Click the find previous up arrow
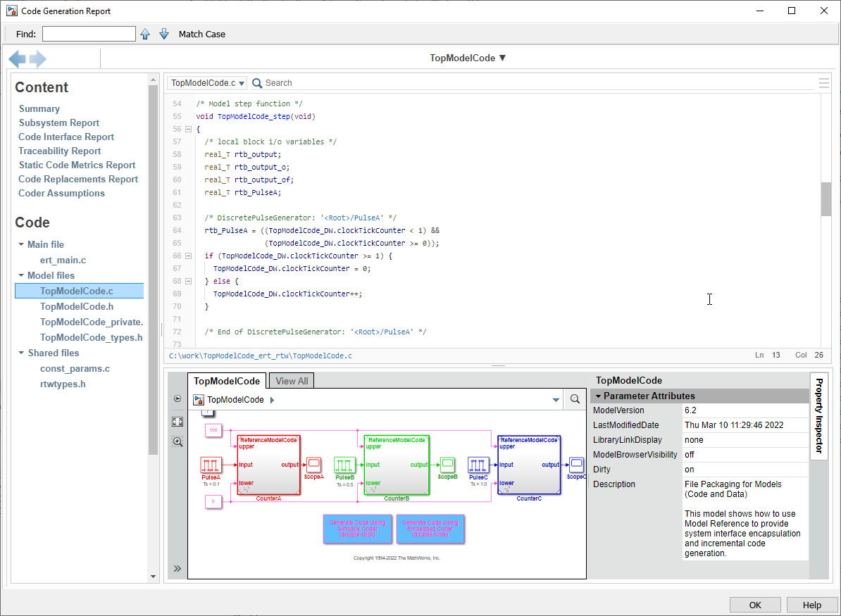Viewport: 841px width, 616px height. pos(145,34)
